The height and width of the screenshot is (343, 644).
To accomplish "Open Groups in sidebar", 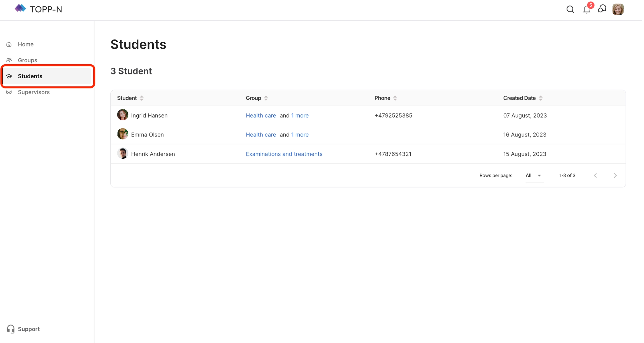I will (x=27, y=60).
